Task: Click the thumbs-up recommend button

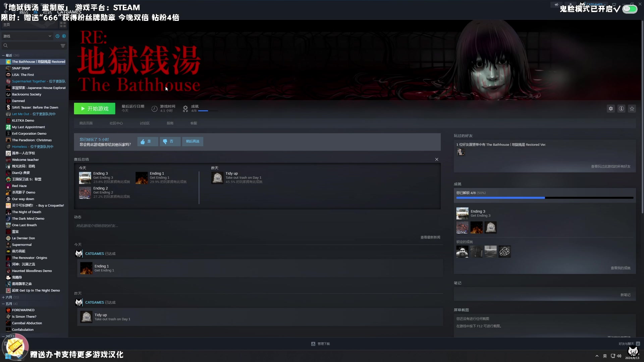Action: click(147, 141)
